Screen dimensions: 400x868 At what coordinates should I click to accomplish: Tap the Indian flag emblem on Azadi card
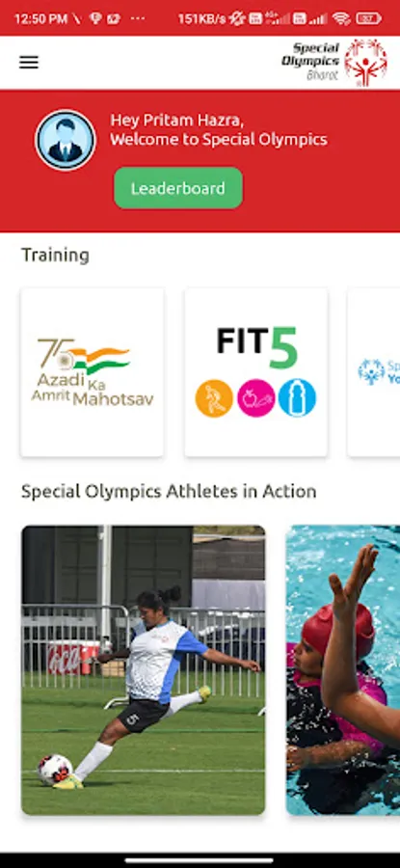coord(98,358)
